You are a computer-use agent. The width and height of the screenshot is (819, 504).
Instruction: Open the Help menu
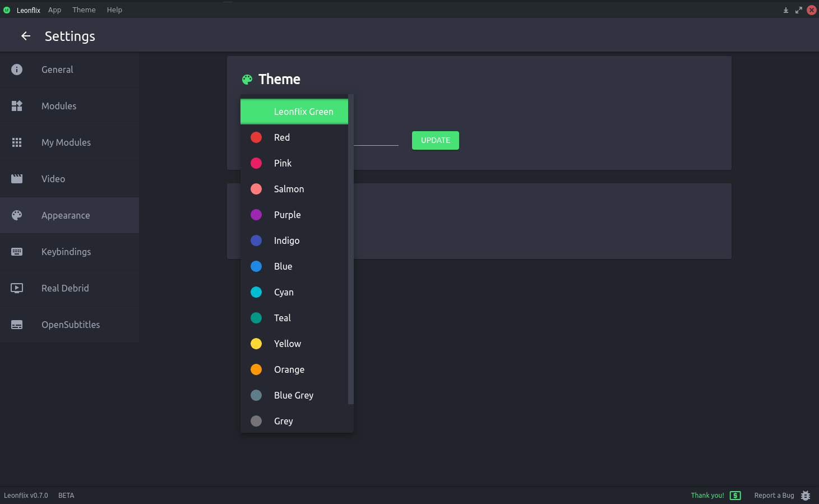(114, 10)
